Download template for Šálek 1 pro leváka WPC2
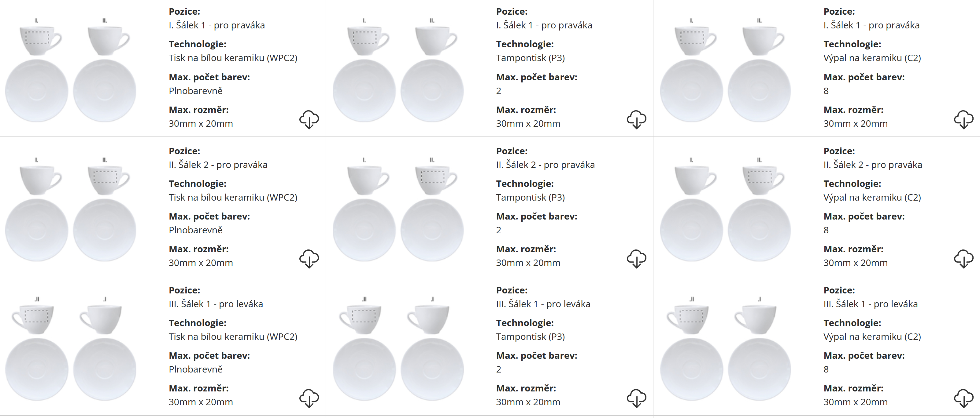The image size is (980, 418). click(309, 398)
